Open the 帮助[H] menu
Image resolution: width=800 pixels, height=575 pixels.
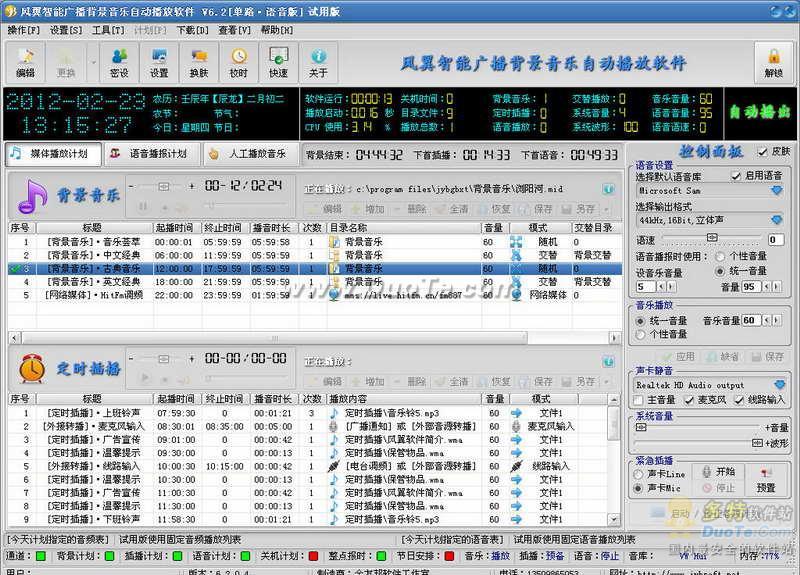[x=277, y=30]
